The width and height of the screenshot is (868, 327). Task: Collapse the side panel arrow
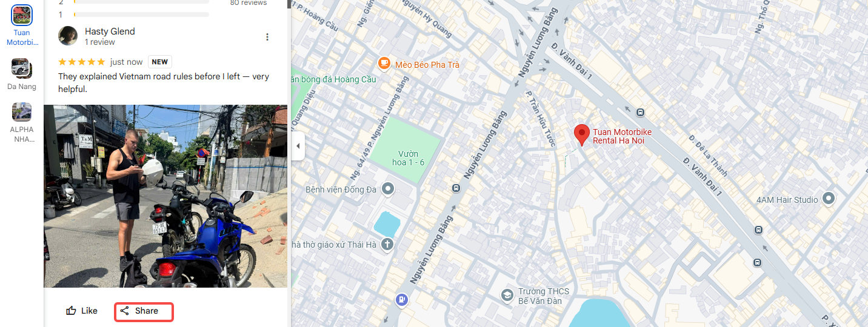coord(298,147)
